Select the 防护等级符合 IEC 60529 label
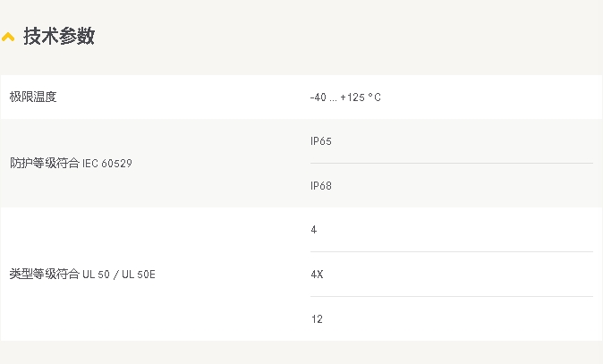This screenshot has height=364, width=603. click(71, 164)
